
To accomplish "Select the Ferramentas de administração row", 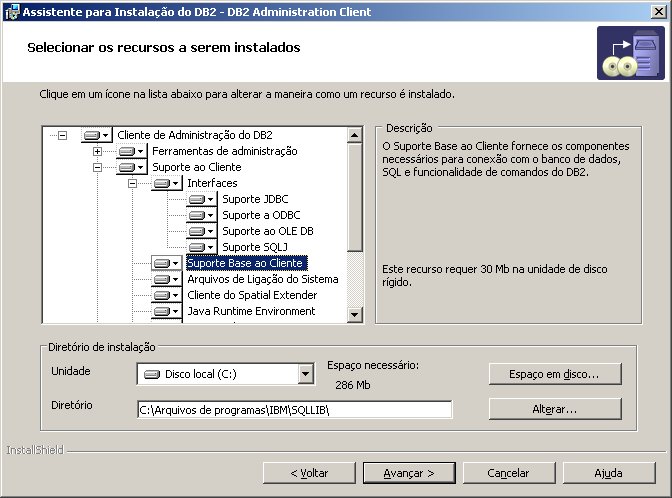I will (225, 151).
